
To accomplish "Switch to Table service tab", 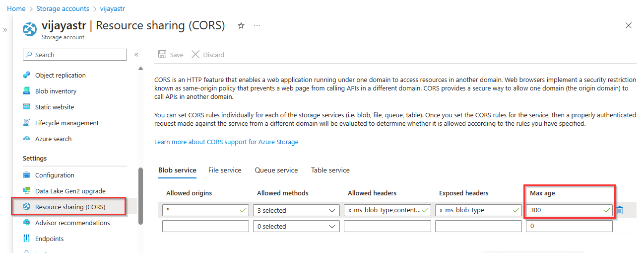I will coord(330,170).
